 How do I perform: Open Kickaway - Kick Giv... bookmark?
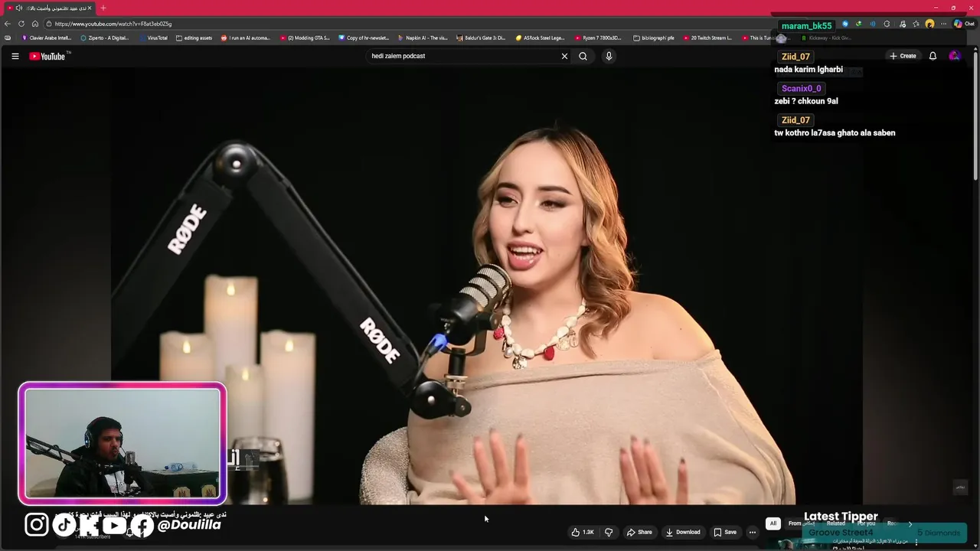coord(827,37)
